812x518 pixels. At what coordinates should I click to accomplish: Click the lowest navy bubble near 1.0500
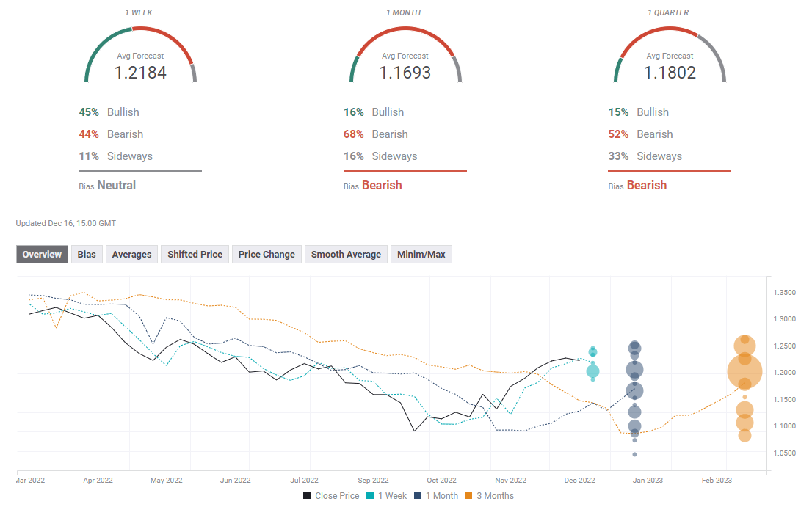pos(634,454)
